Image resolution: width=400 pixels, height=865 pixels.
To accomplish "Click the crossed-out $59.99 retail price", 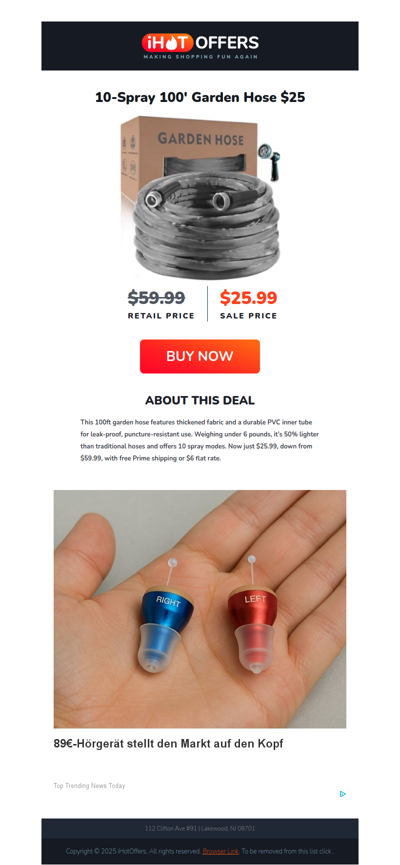I will pyautogui.click(x=157, y=297).
